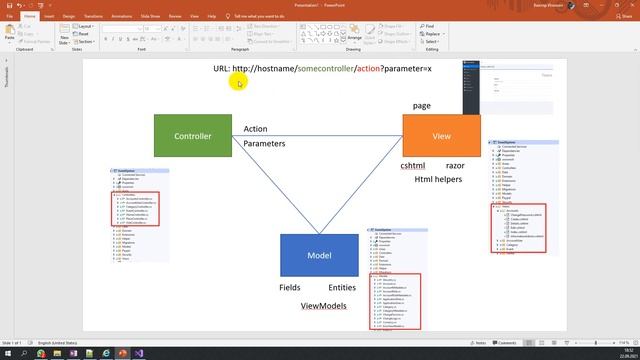Reset the slide layout
Image resolution: width=640 pixels, height=360 pixels.
[81, 34]
